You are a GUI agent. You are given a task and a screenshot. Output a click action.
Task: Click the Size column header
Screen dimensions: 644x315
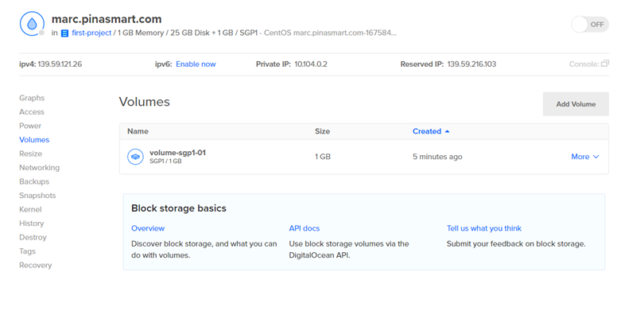[x=323, y=131]
